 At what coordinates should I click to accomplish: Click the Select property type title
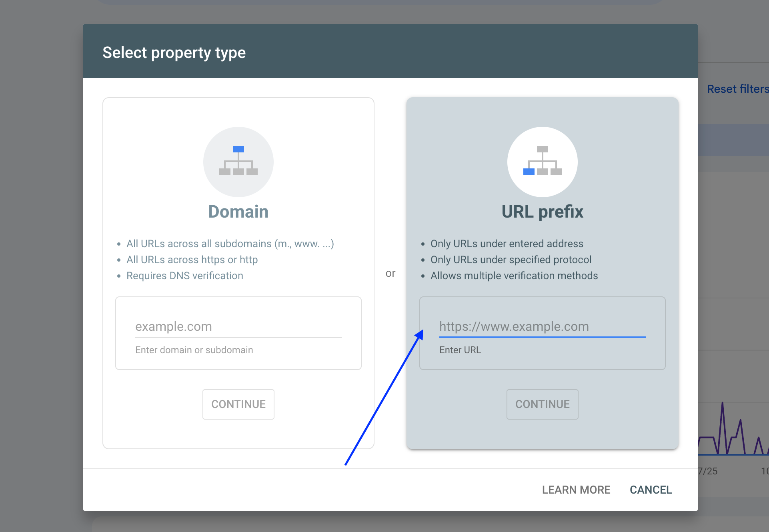click(x=174, y=52)
